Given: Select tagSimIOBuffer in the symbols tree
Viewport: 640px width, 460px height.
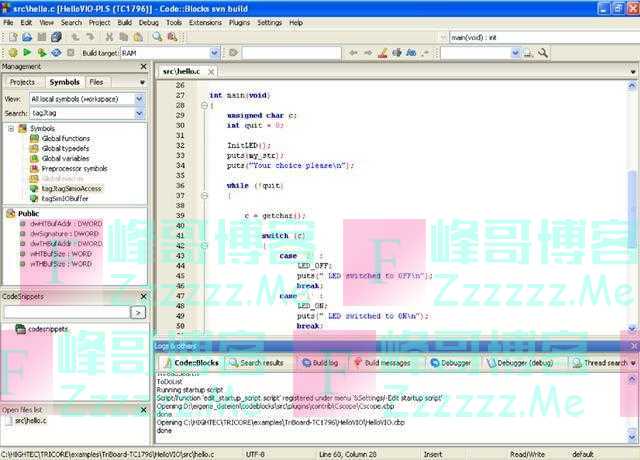Looking at the screenshot, I should [x=66, y=198].
